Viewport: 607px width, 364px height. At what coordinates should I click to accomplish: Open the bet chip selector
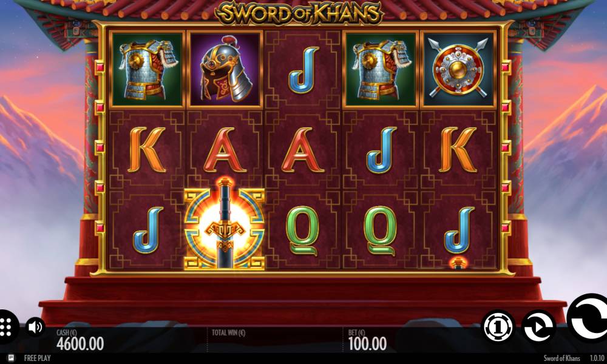pos(498,327)
